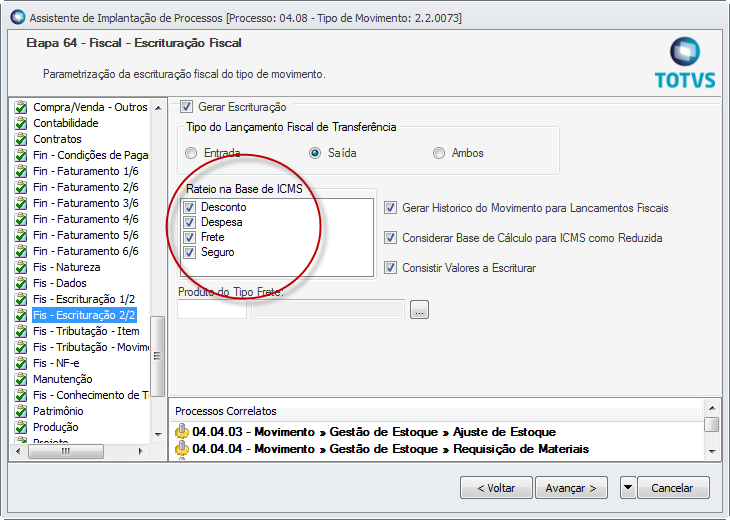Open the Fin - Faturamento 5/6 step
The height and width of the screenshot is (520, 730).
tap(86, 235)
